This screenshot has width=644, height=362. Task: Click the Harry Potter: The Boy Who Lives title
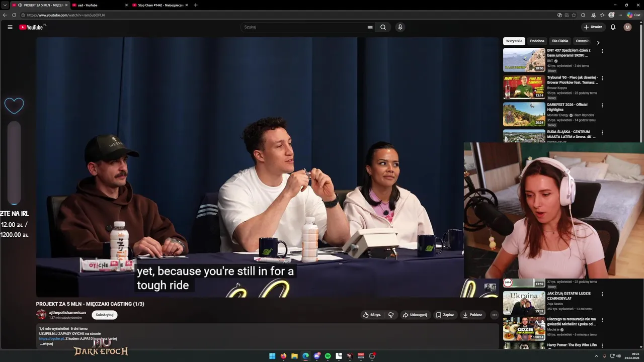(x=572, y=345)
